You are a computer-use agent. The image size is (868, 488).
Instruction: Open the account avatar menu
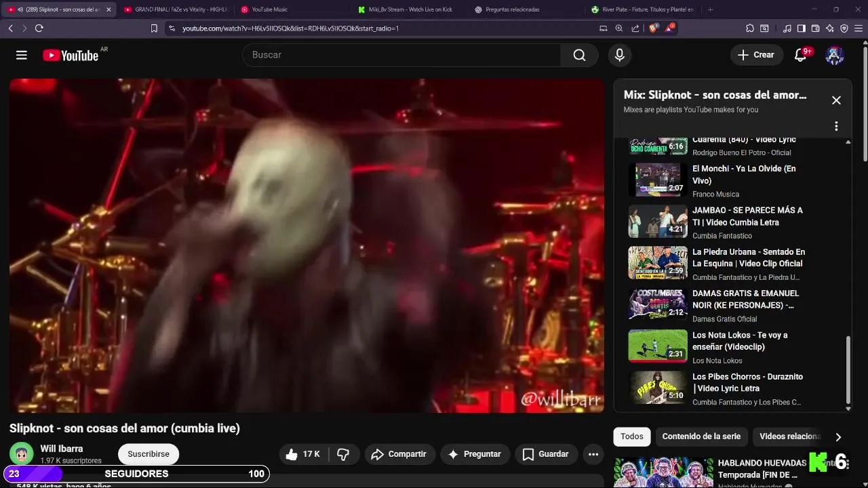[835, 55]
